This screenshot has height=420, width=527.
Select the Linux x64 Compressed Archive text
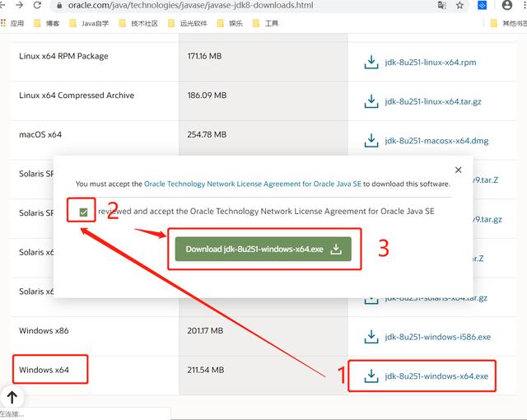click(x=77, y=96)
